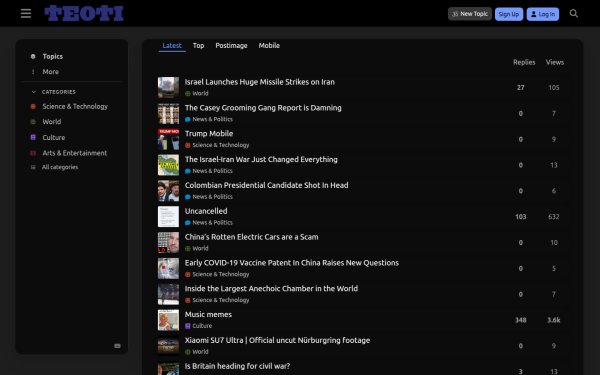
Task: Click thumbnail of Israel Launches Missile Strikes topic
Action: 168,88
